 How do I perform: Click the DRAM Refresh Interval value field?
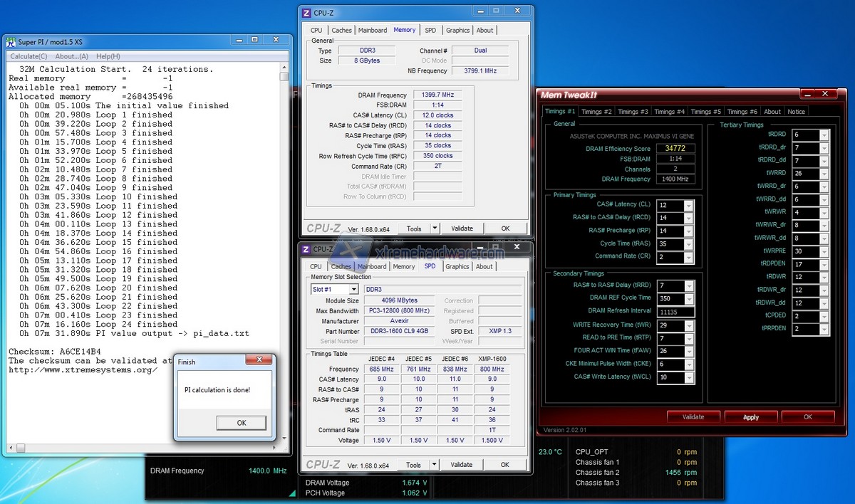click(675, 312)
